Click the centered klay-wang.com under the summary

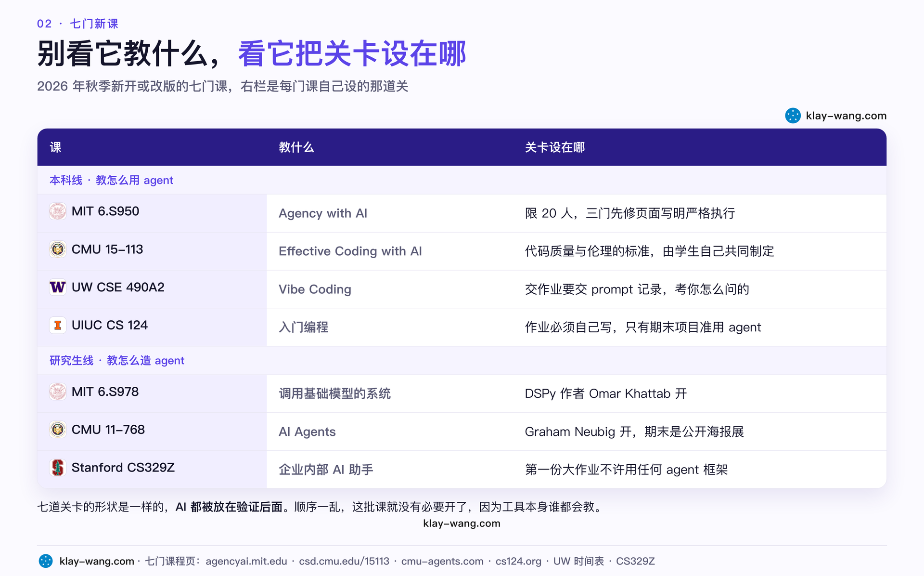[462, 524]
